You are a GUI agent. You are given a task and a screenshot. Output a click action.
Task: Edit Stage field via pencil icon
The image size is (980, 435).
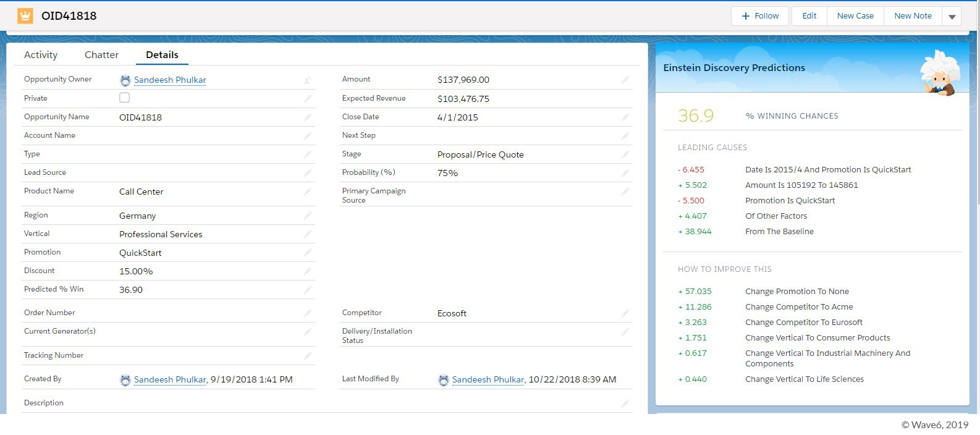(x=625, y=154)
